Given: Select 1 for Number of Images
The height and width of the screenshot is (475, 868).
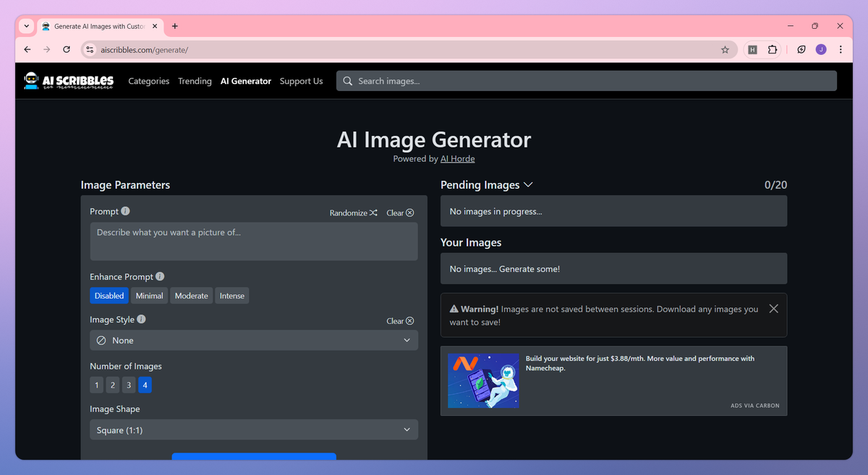Looking at the screenshot, I should coord(97,385).
